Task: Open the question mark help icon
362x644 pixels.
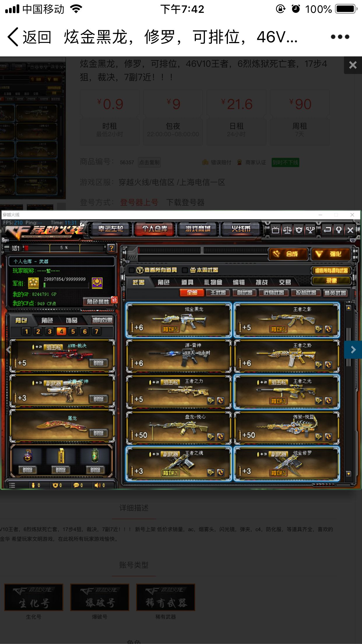Action: click(x=111, y=248)
